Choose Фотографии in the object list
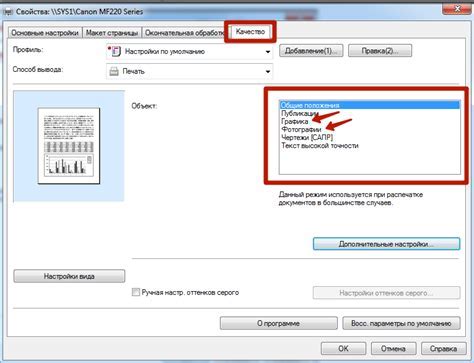This screenshot has width=474, height=363. 370,129
